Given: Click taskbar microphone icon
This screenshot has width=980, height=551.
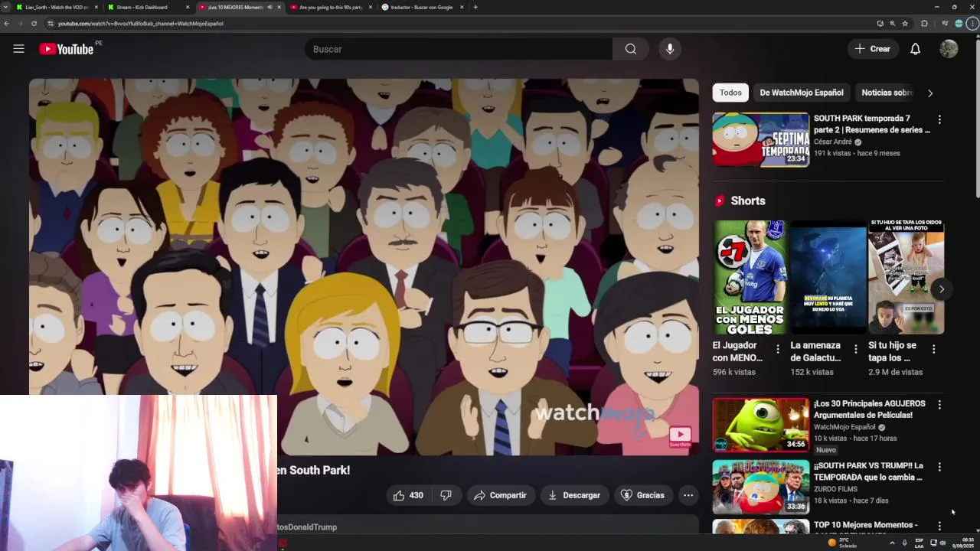Looking at the screenshot, I should [905, 543].
